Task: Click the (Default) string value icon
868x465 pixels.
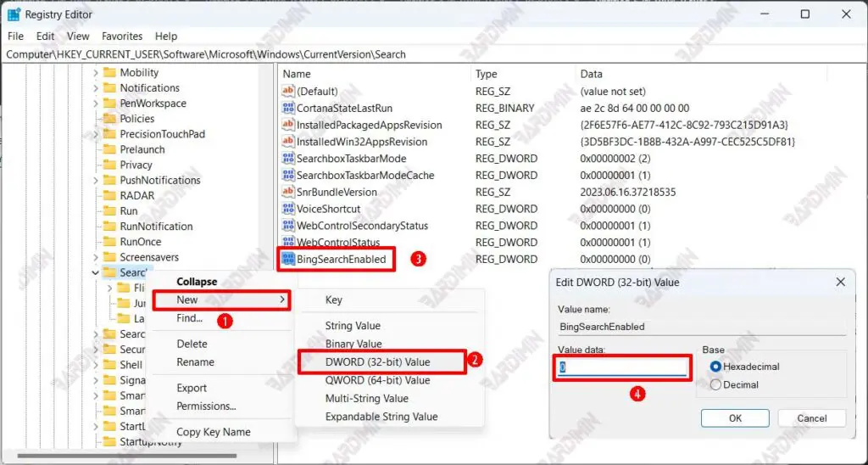Action: (x=288, y=91)
